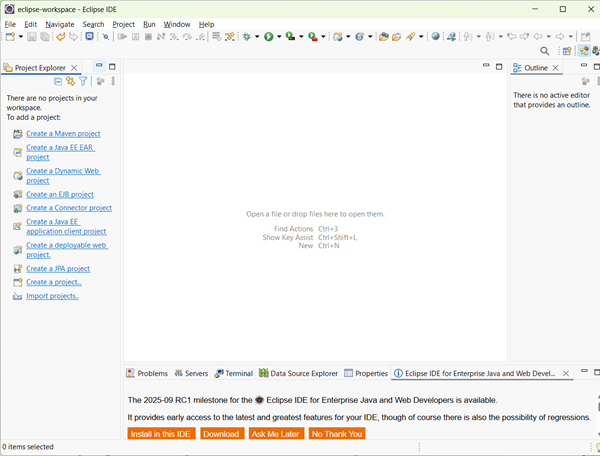Click the Create an EJB project link

tap(60, 194)
